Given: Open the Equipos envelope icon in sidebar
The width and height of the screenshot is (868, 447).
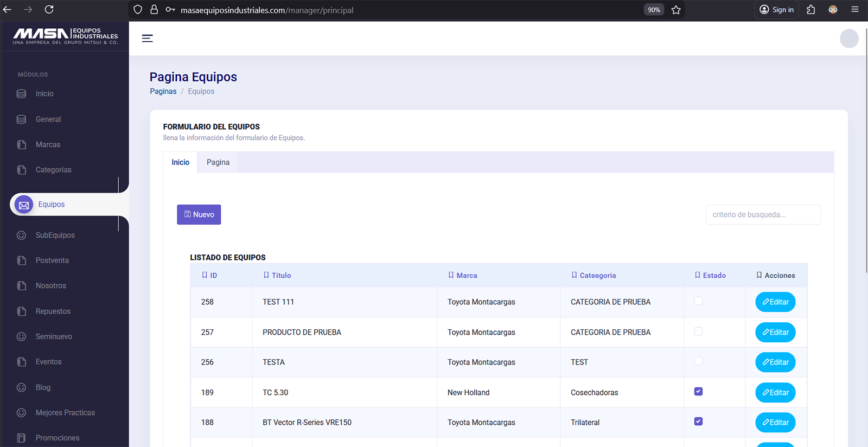Looking at the screenshot, I should pyautogui.click(x=24, y=205).
